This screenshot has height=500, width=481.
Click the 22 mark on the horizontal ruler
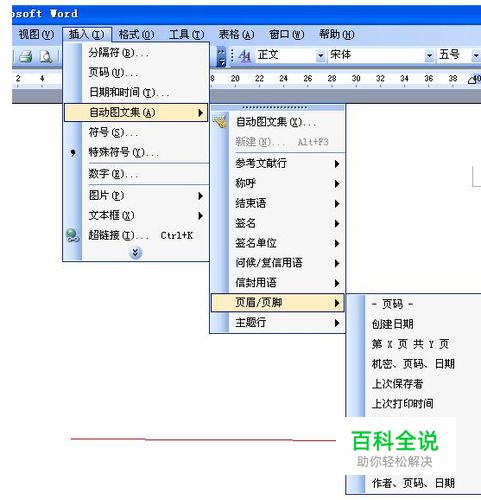pyautogui.click(x=259, y=79)
